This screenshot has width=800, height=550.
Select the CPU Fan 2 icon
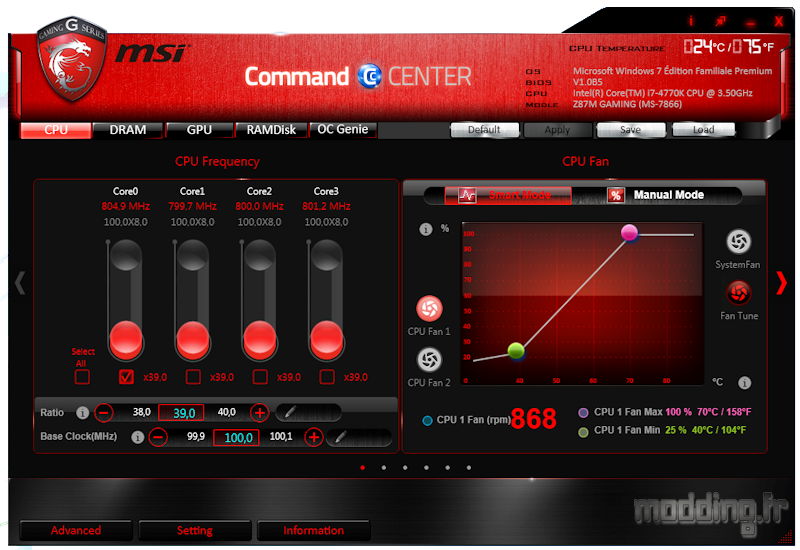[x=429, y=360]
